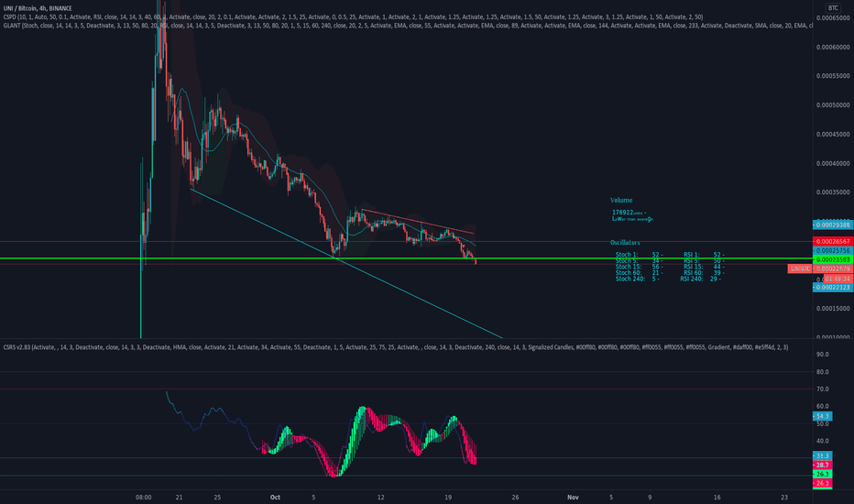
Task: Click the 0.00040000 price axis label
Action: point(833,163)
